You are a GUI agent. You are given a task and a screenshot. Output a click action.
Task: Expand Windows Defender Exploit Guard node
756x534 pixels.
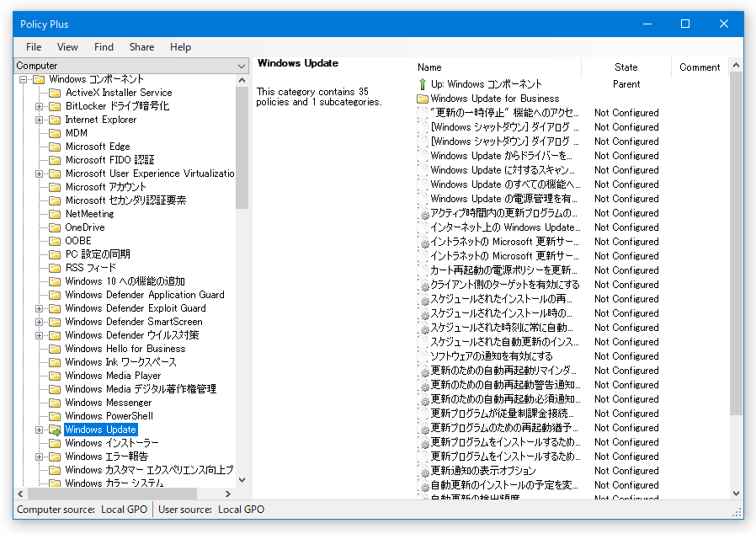(39, 308)
